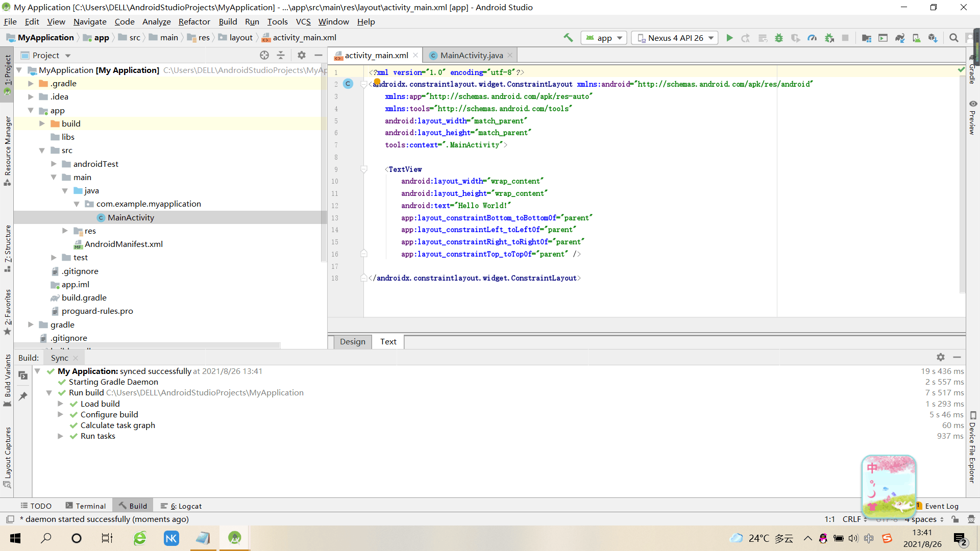Viewport: 980px width, 551px height.
Task: Open the Refactor menu
Action: (x=194, y=21)
